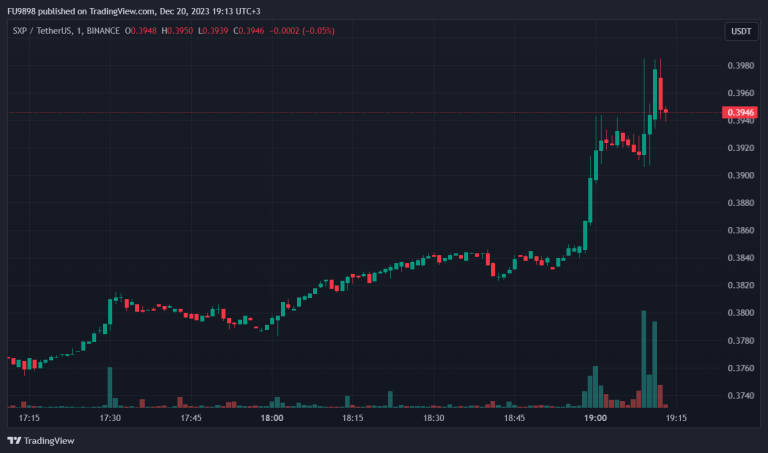Click the red 0.3946 current price label
This screenshot has width=768, height=453.
741,112
